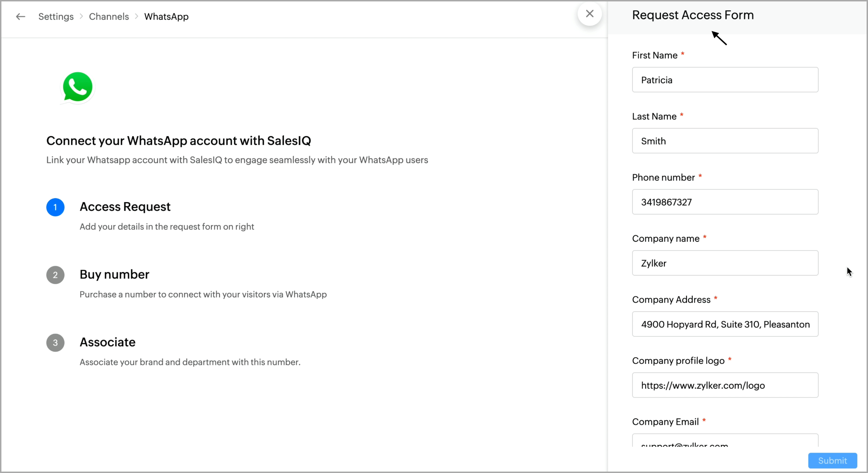Select step 1 Access Request circle
This screenshot has height=473, width=868.
click(x=55, y=207)
